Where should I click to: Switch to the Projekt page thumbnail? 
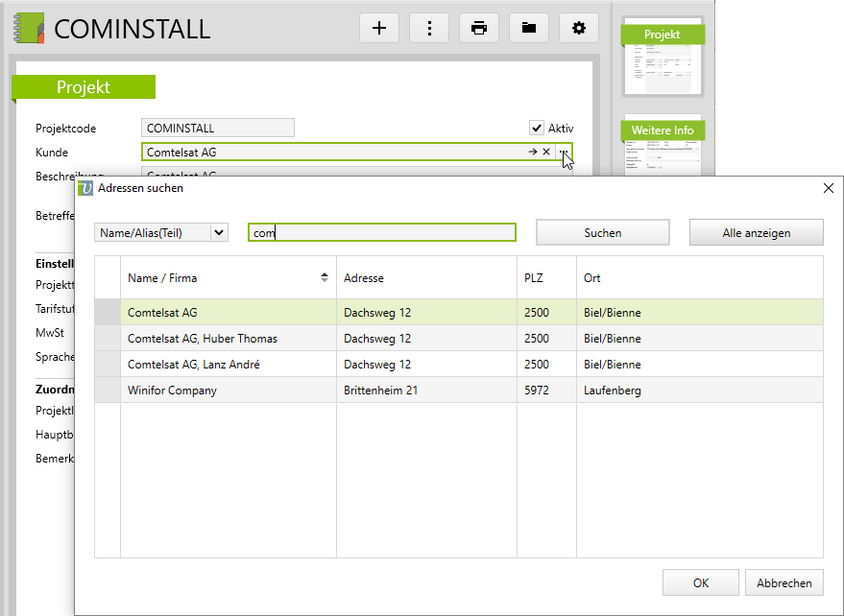coord(663,59)
